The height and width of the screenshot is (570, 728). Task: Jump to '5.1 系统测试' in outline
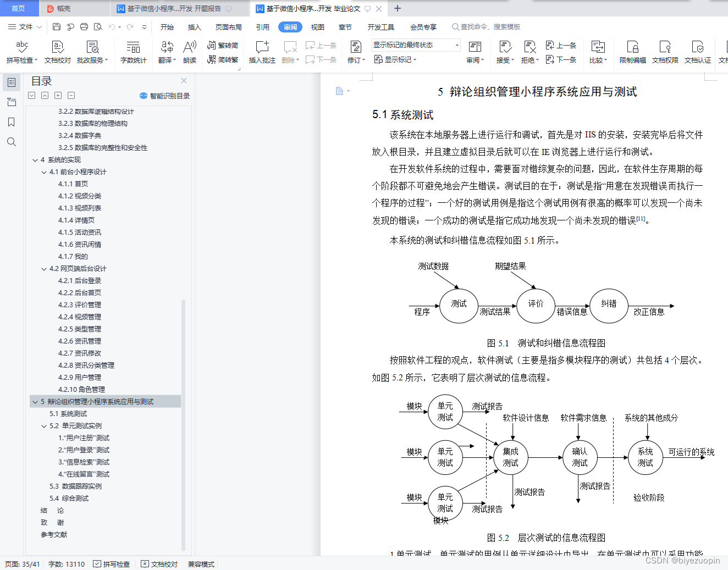pos(68,414)
